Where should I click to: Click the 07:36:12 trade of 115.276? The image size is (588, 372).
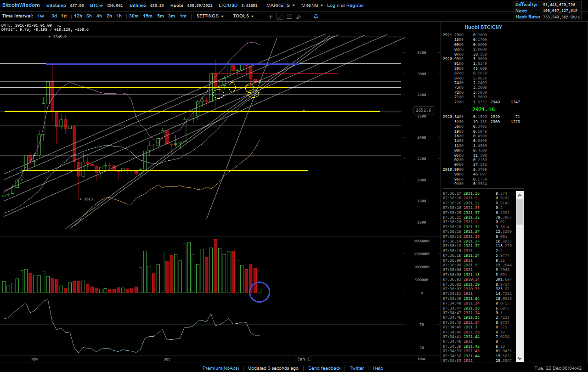pos(479,246)
